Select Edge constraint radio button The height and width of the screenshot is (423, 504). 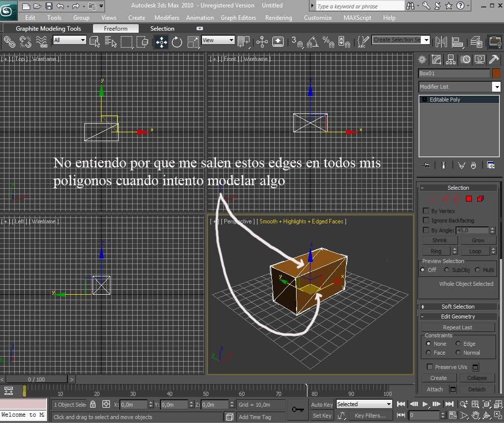tap(458, 344)
